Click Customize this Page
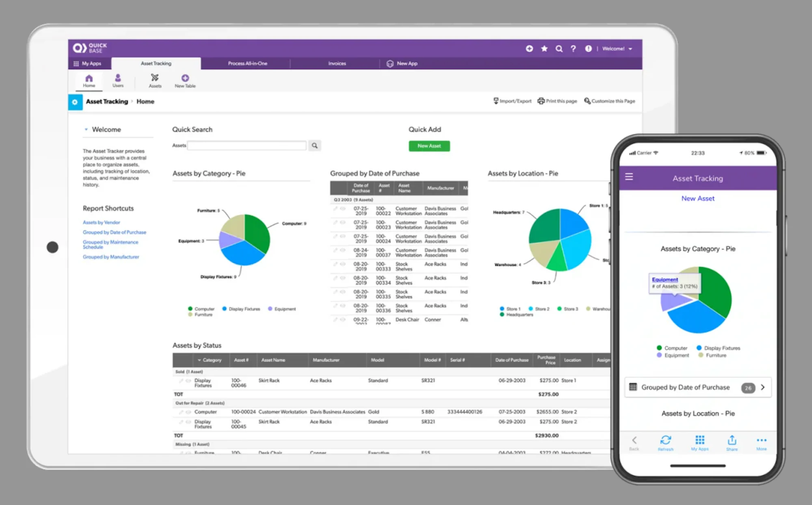The height and width of the screenshot is (505, 812). 610,101
